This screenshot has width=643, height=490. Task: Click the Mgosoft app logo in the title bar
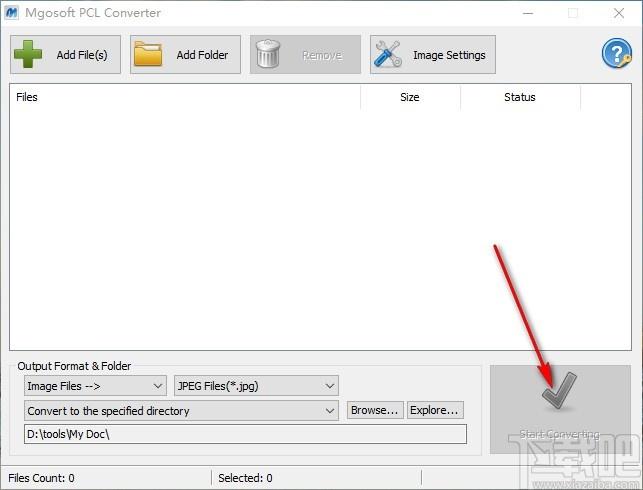pyautogui.click(x=11, y=13)
